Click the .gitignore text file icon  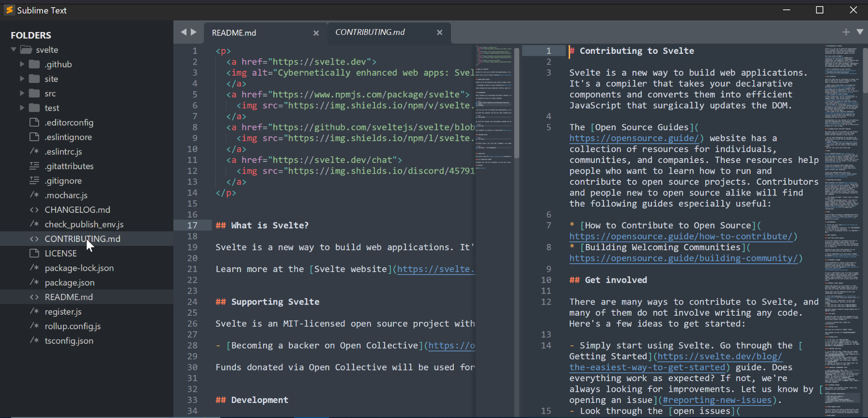(34, 180)
